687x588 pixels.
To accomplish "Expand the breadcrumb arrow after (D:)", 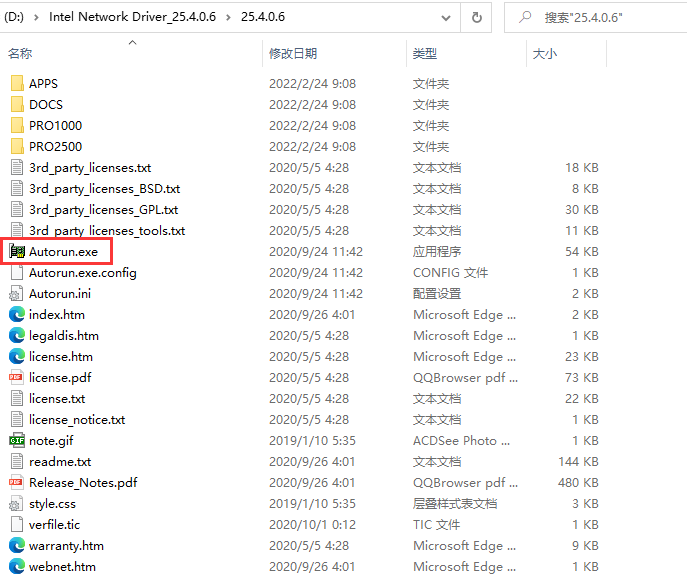I will 37,18.
